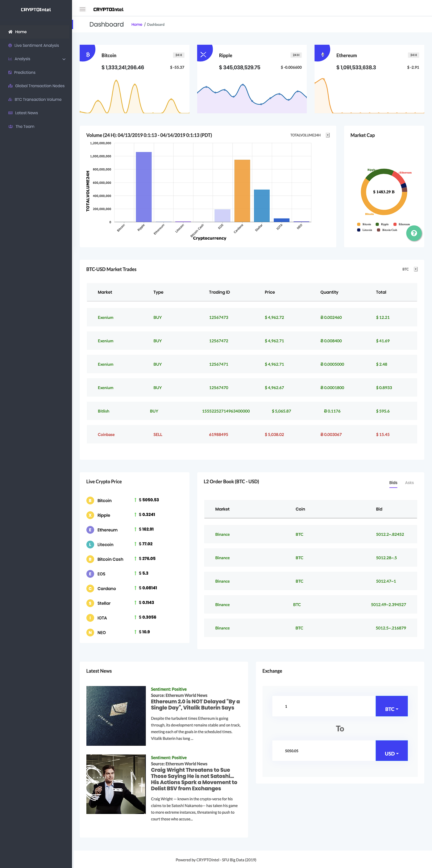Click the Ripple card logo icon

click(203, 54)
